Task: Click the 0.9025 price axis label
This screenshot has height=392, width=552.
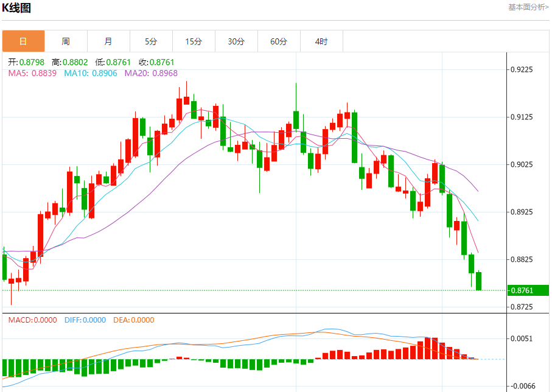Action: point(522,164)
